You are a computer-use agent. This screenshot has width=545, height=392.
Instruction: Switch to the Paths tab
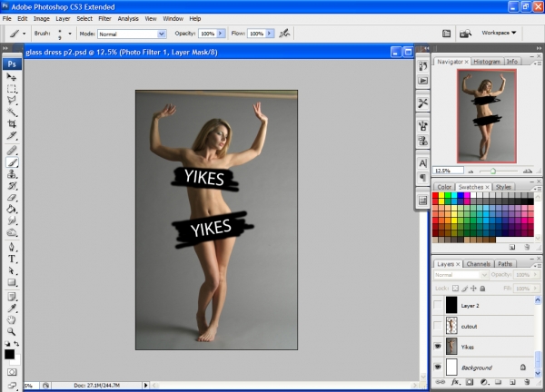(x=505, y=264)
